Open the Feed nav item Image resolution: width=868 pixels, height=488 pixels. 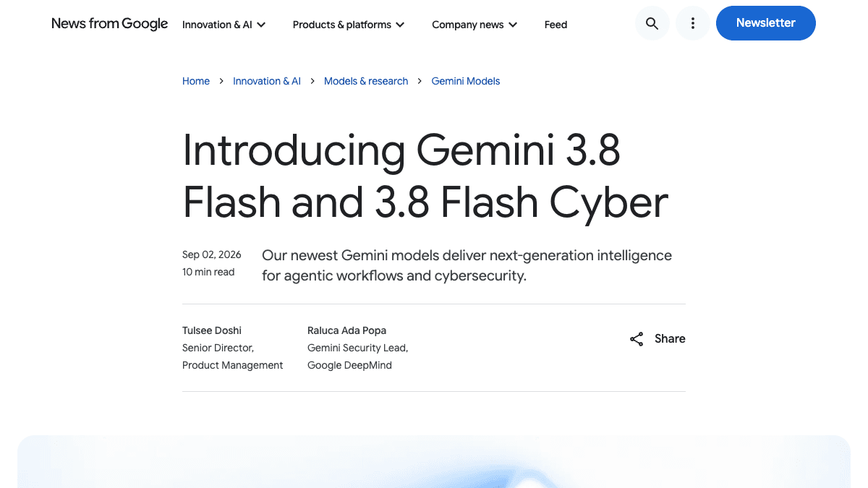pos(556,25)
